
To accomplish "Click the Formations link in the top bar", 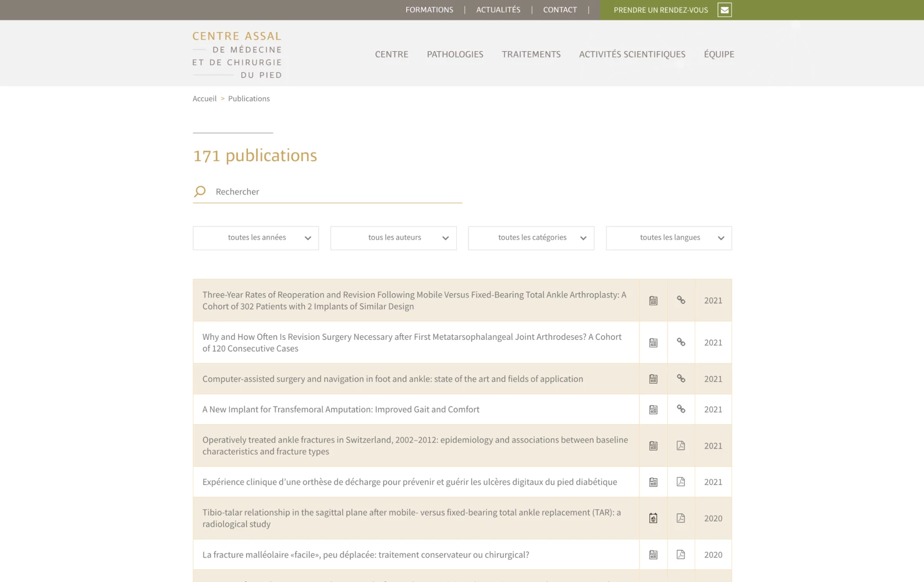I will pyautogui.click(x=429, y=10).
